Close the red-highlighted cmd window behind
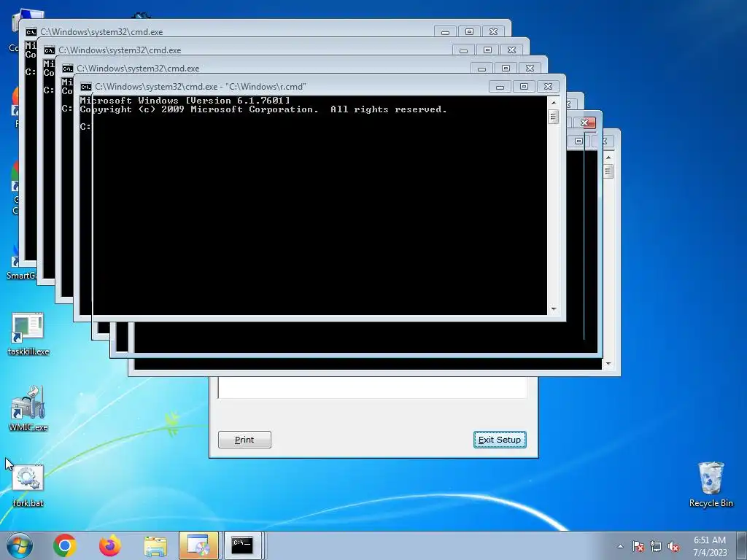The height and width of the screenshot is (560, 747). point(584,122)
